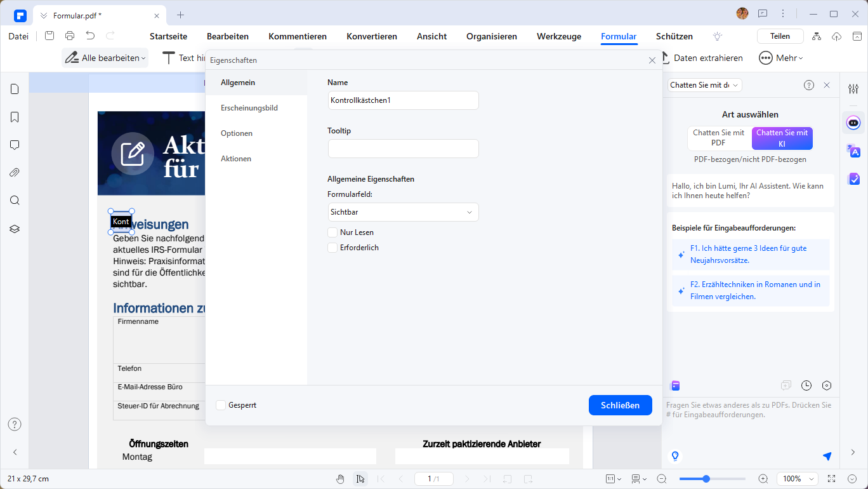Viewport: 868px width, 489px height.
Task: Click the Schließen button
Action: (x=621, y=405)
